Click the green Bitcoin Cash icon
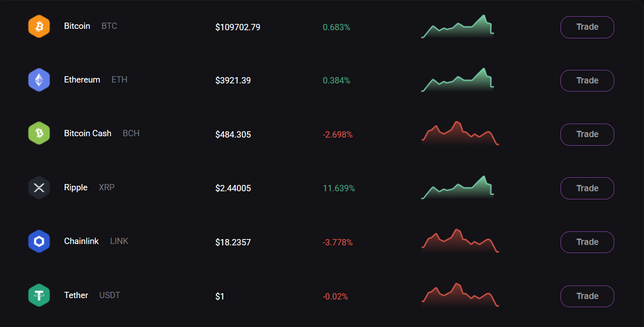This screenshot has width=644, height=327. tap(39, 134)
